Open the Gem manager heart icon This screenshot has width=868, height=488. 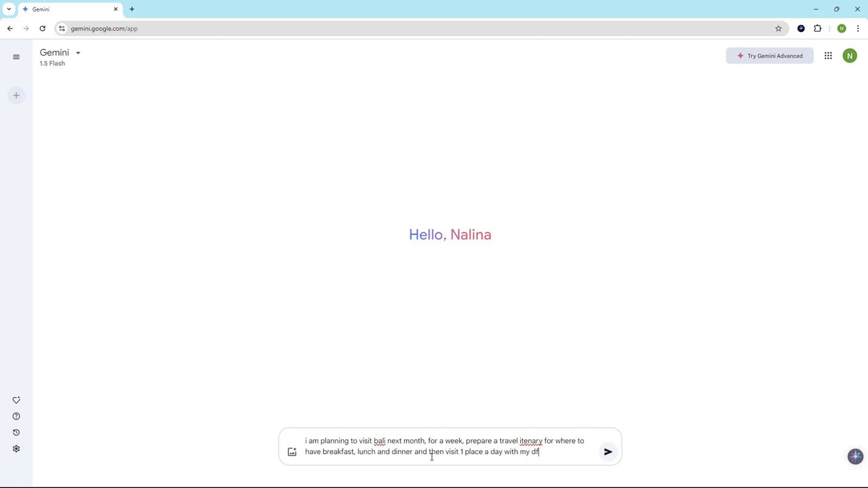coord(16,400)
